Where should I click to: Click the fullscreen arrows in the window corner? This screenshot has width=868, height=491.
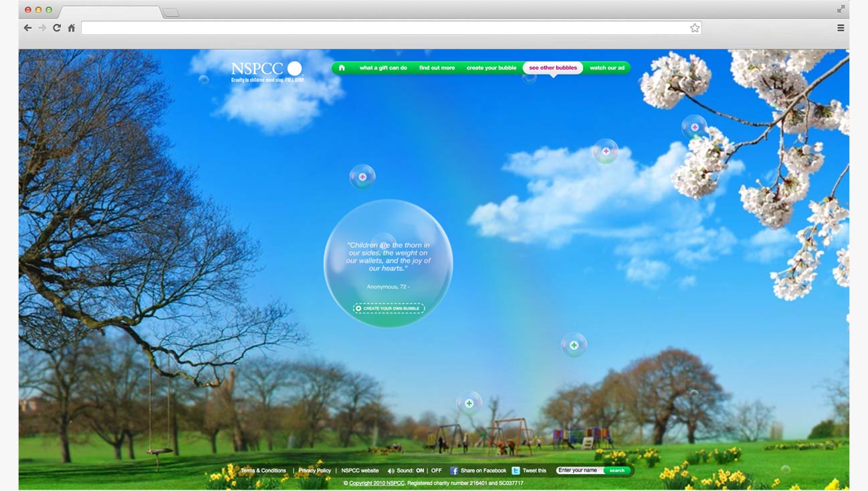(x=841, y=9)
